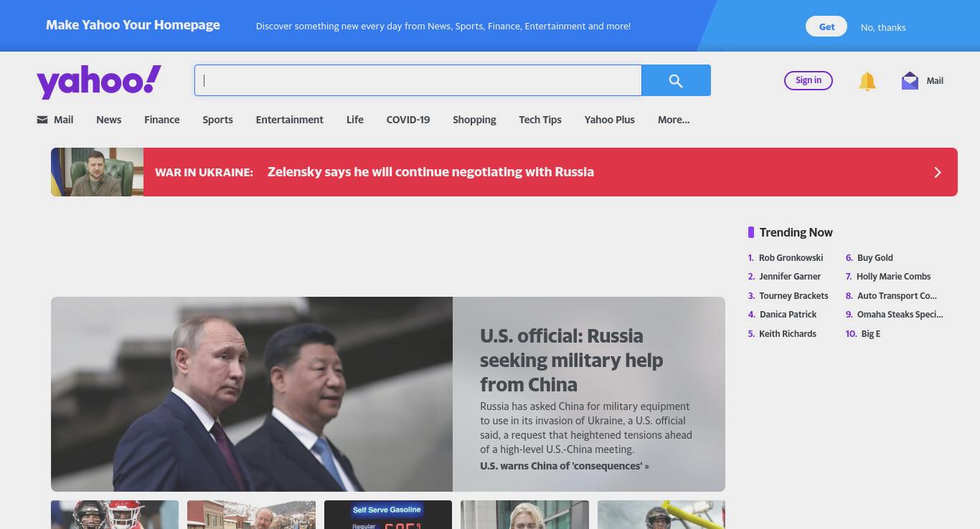
Task: Expand the More... navigation menu
Action: point(674,120)
